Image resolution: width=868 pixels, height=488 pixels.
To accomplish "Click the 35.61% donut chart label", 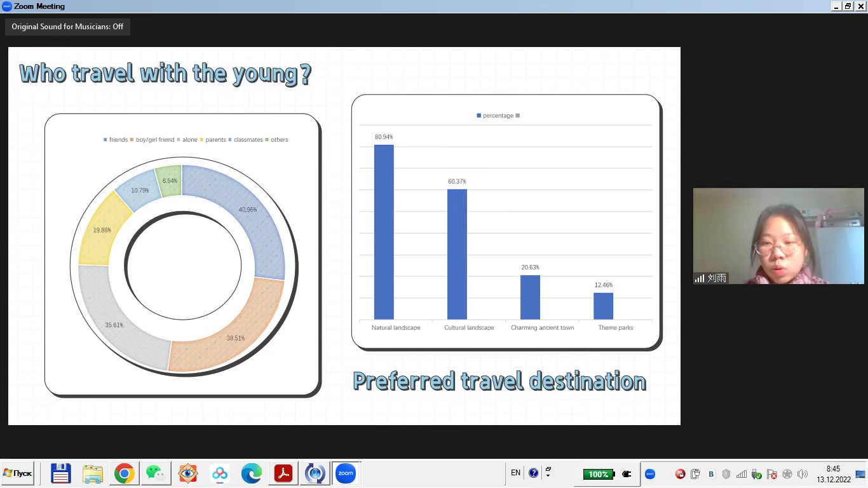I will tap(114, 325).
